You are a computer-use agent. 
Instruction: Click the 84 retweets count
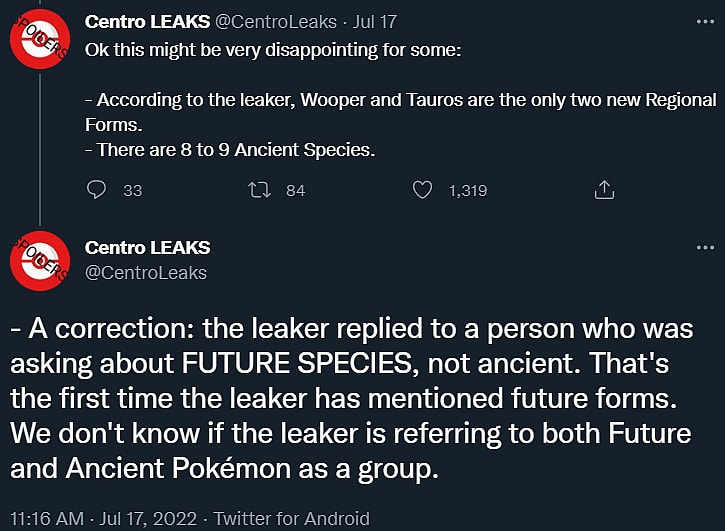[x=295, y=190]
